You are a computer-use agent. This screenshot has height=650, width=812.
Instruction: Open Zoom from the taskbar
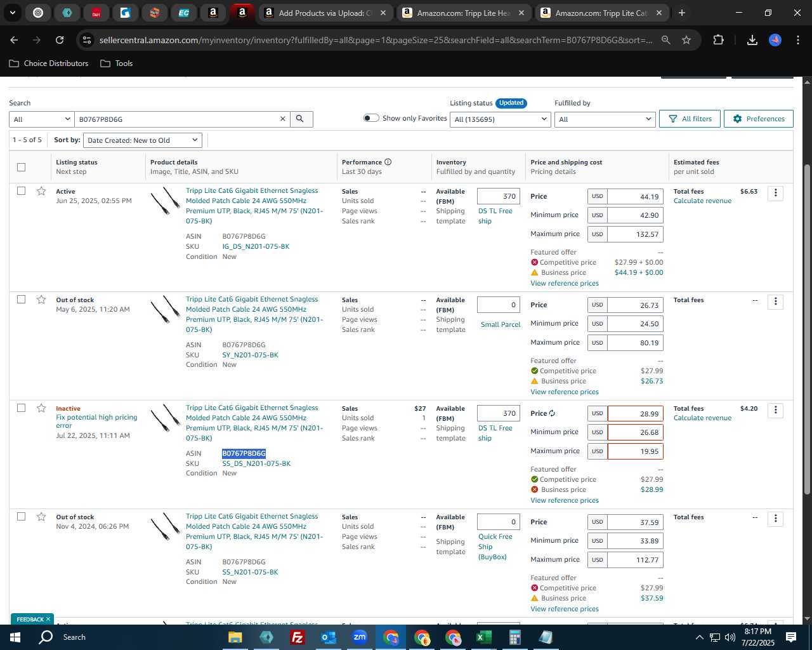pyautogui.click(x=360, y=637)
